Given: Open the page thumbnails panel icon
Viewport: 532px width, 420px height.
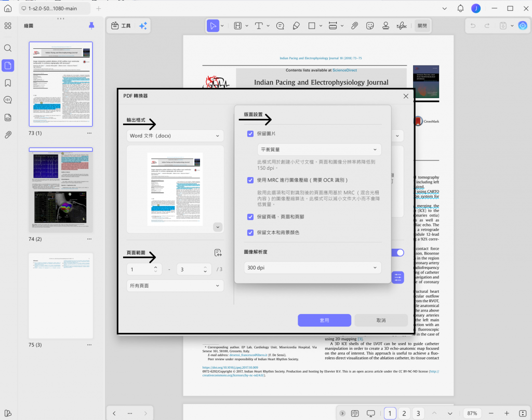Looking at the screenshot, I should [8, 65].
